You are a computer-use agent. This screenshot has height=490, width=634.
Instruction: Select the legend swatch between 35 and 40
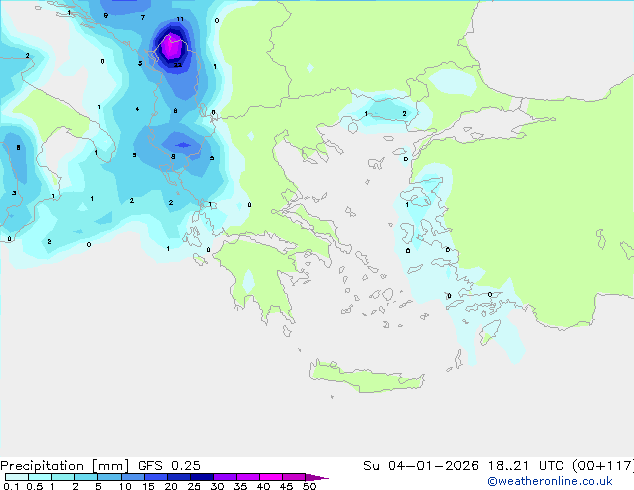point(248,477)
